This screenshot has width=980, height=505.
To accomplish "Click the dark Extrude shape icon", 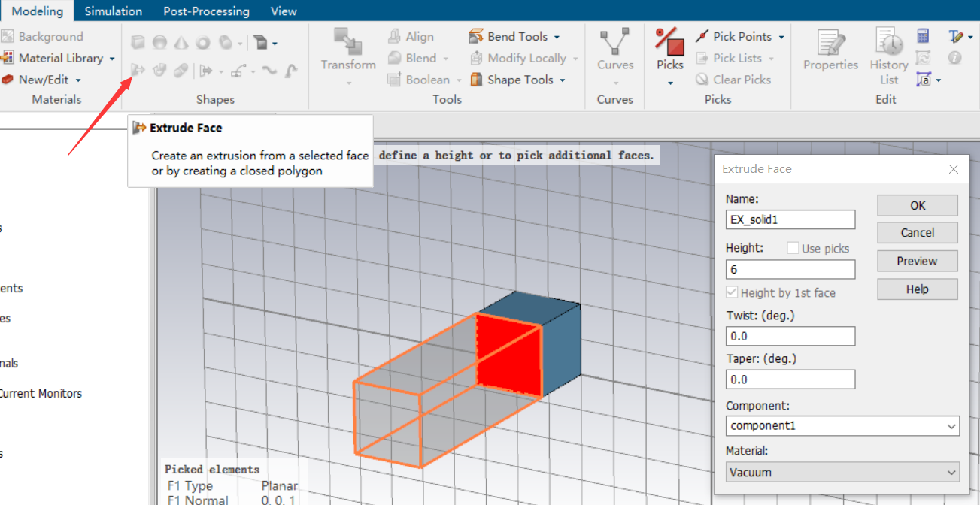I will click(x=259, y=44).
